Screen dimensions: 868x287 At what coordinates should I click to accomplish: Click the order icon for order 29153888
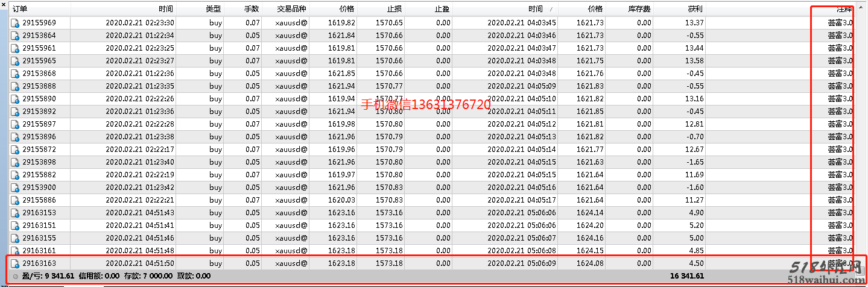(15, 86)
